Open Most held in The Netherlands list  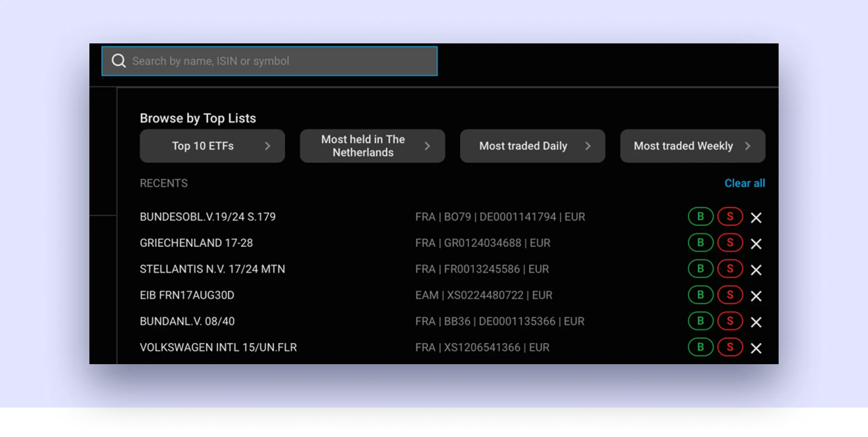coord(363,146)
